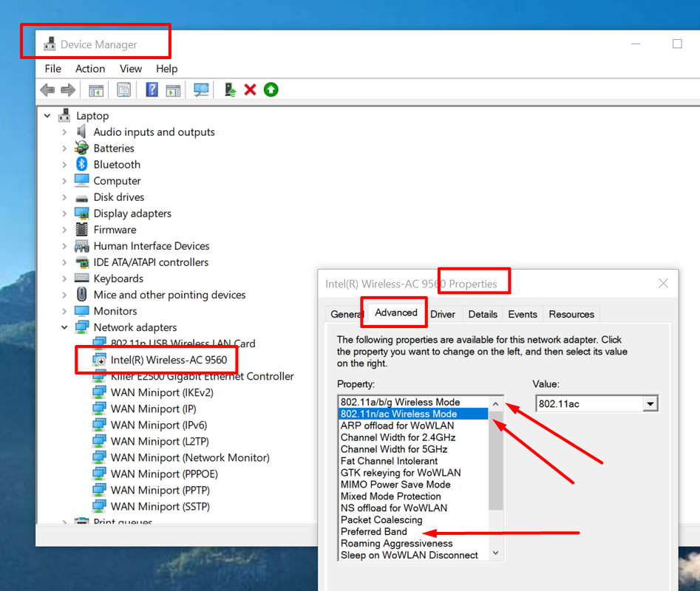Select 802.11a/b/g Wireless Mode property
The image size is (700, 591).
400,402
